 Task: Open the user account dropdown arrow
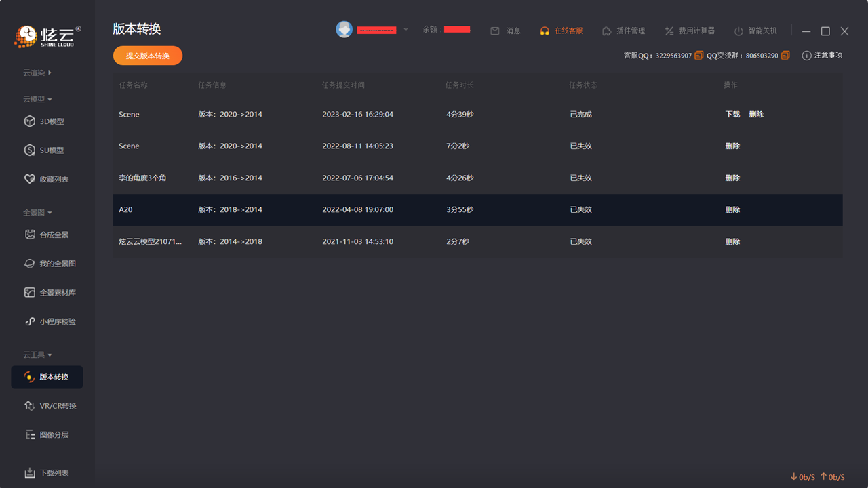(x=406, y=30)
